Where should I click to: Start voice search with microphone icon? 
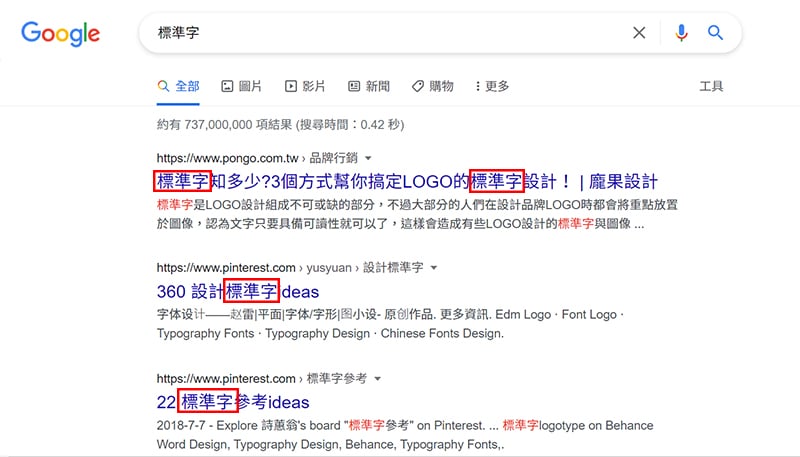(x=682, y=33)
